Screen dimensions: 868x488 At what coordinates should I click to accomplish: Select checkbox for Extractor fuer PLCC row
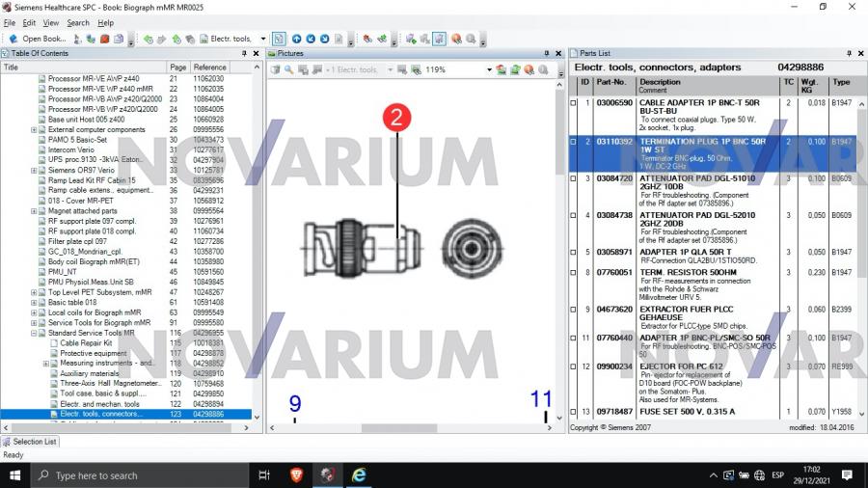point(573,309)
